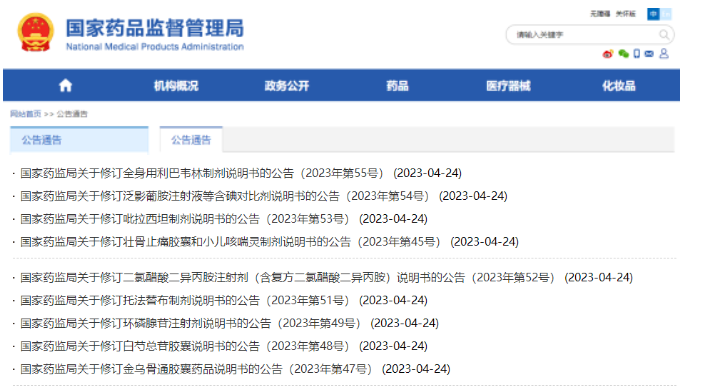This screenshot has width=705, height=391.
Task: Click the email envelope icon
Action: [x=649, y=54]
